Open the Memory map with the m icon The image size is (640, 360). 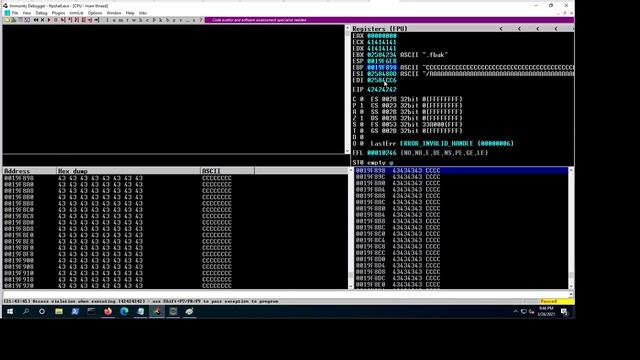click(x=121, y=20)
